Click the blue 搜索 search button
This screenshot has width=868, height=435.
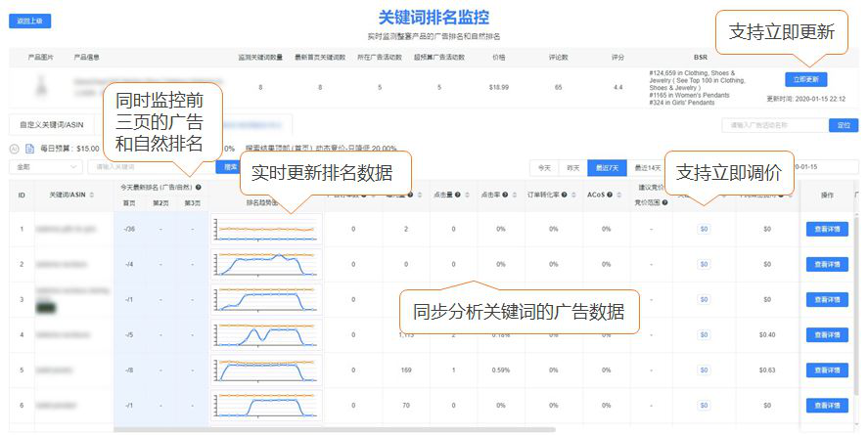point(227,166)
